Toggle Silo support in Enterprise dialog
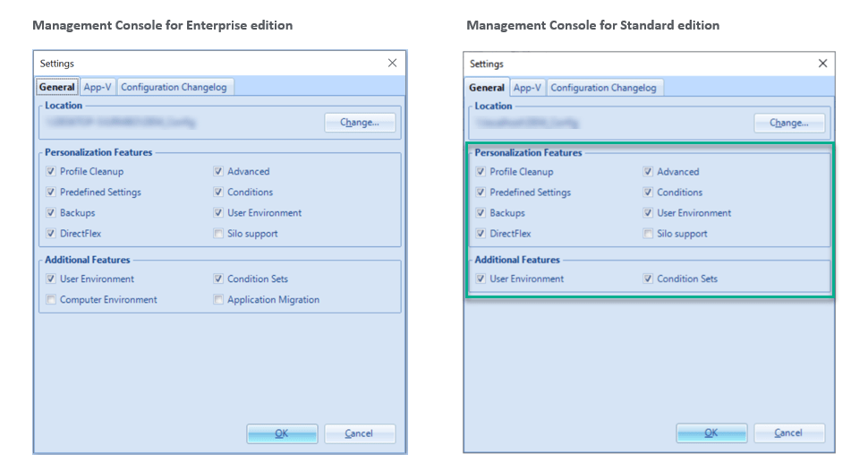 (219, 234)
